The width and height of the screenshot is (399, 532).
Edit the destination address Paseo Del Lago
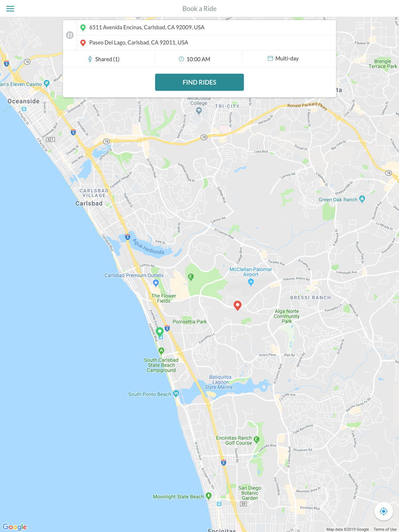[x=206, y=43]
